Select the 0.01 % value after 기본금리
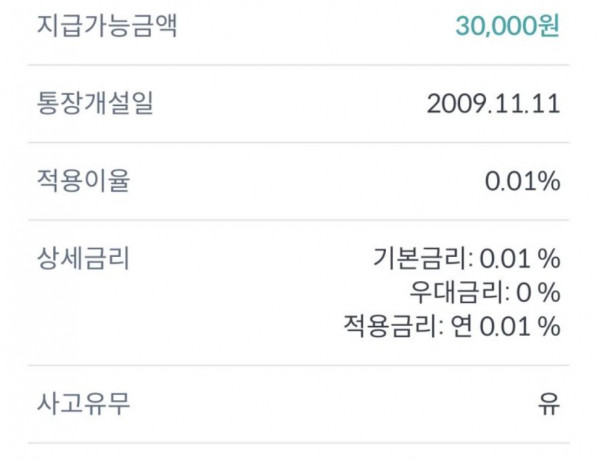Image resolution: width=600 pixels, height=461 pixels. tap(520, 260)
